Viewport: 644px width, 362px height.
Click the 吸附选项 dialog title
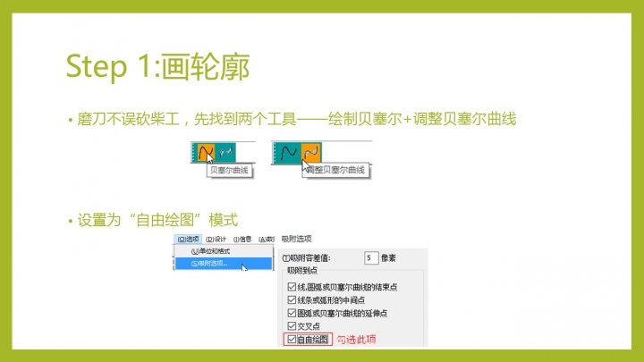[296, 239]
